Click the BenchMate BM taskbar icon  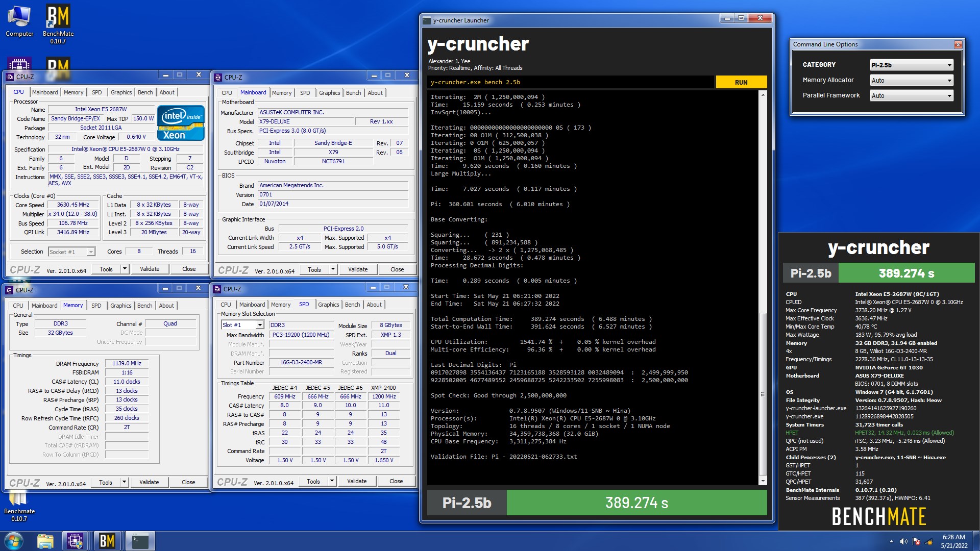coord(107,541)
